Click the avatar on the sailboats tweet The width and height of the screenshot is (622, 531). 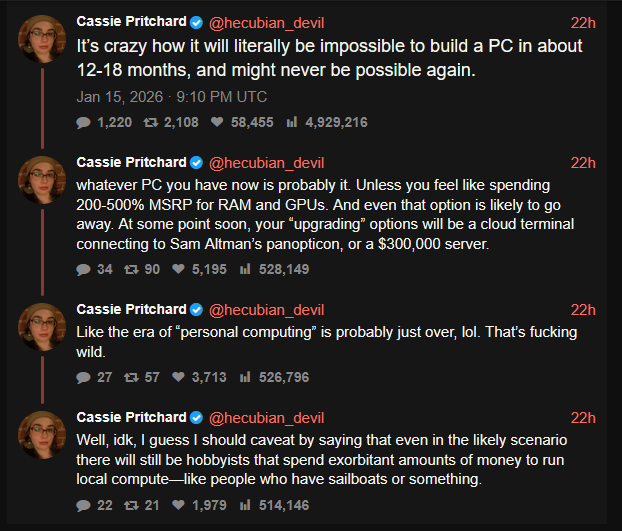(42, 434)
